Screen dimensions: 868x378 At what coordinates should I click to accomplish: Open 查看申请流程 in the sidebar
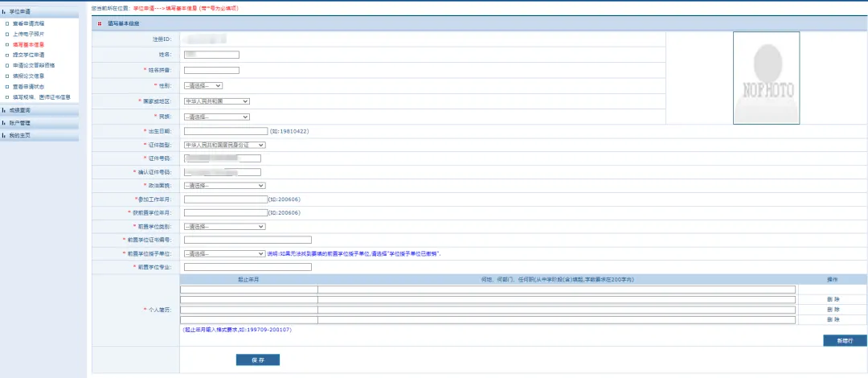[28, 24]
